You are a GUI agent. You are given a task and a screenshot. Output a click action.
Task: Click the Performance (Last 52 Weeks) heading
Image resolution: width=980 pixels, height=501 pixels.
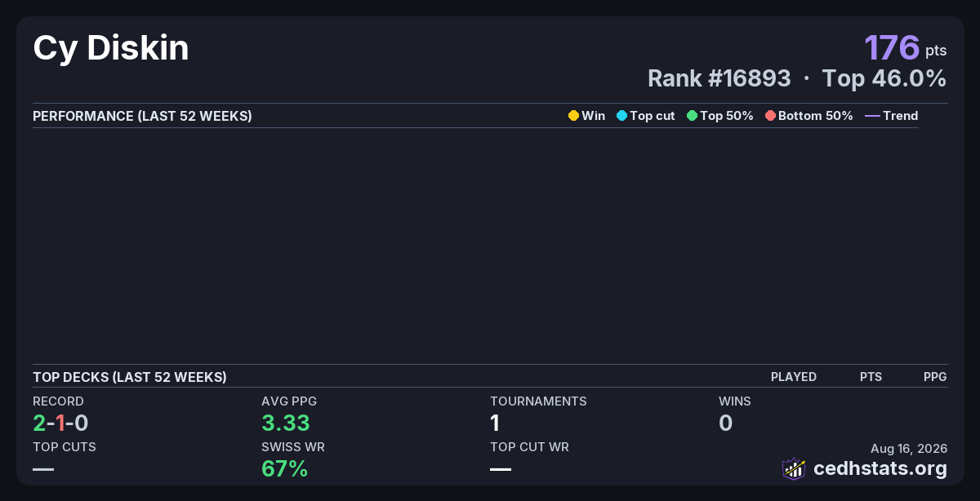click(142, 116)
